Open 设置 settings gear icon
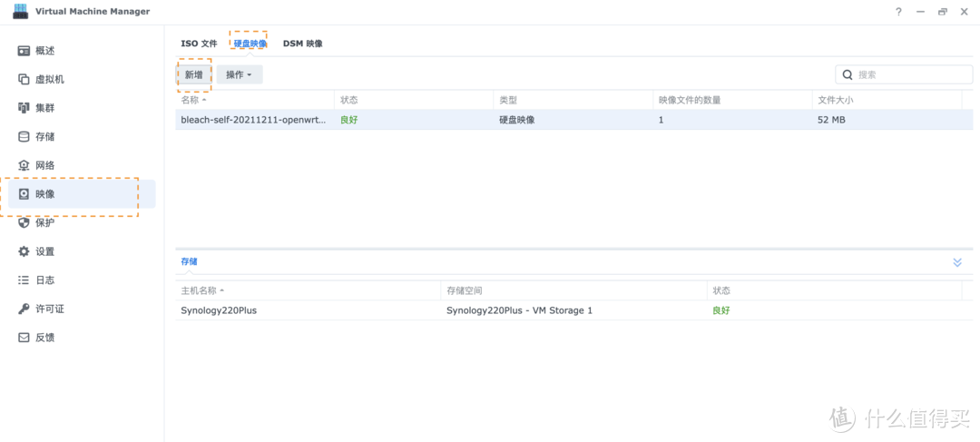 click(24, 251)
